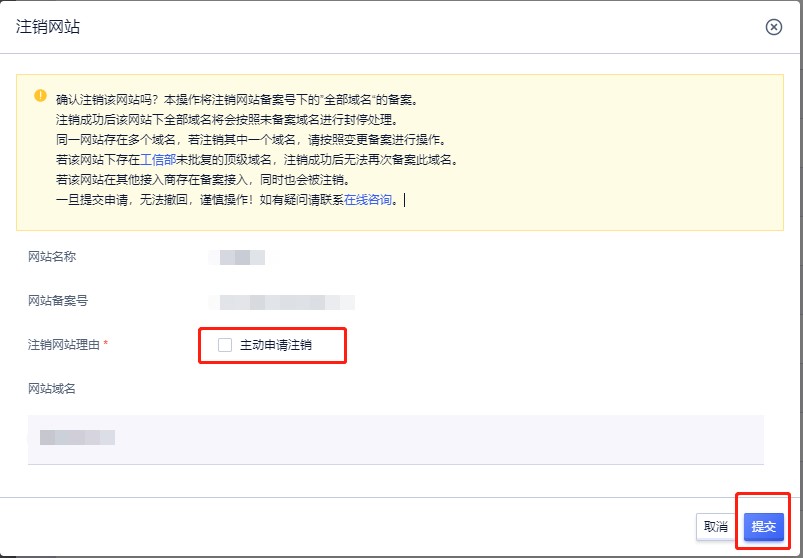803x558 pixels.
Task: Click the 注销网站 dialog title
Action: pos(48,27)
